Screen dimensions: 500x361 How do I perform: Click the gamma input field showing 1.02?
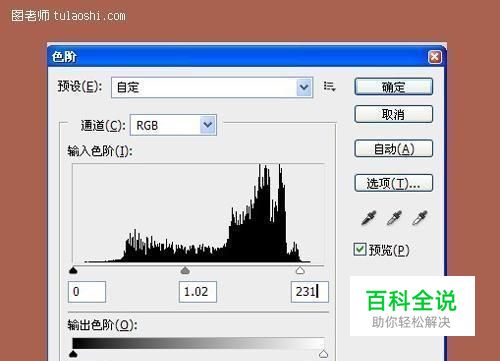(198, 292)
